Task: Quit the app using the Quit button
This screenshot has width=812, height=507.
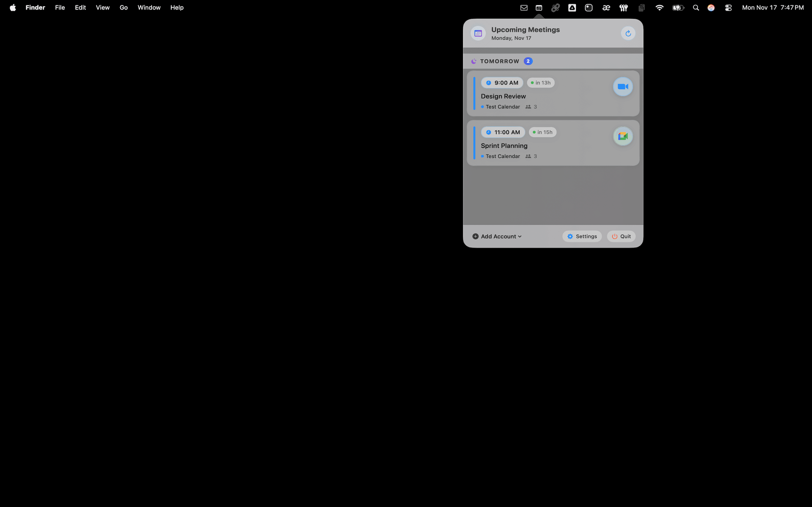Action: [620, 236]
